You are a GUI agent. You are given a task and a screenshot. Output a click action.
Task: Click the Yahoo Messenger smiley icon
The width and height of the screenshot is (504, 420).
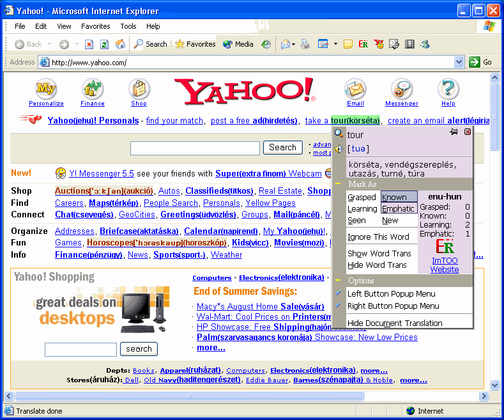tap(402, 88)
